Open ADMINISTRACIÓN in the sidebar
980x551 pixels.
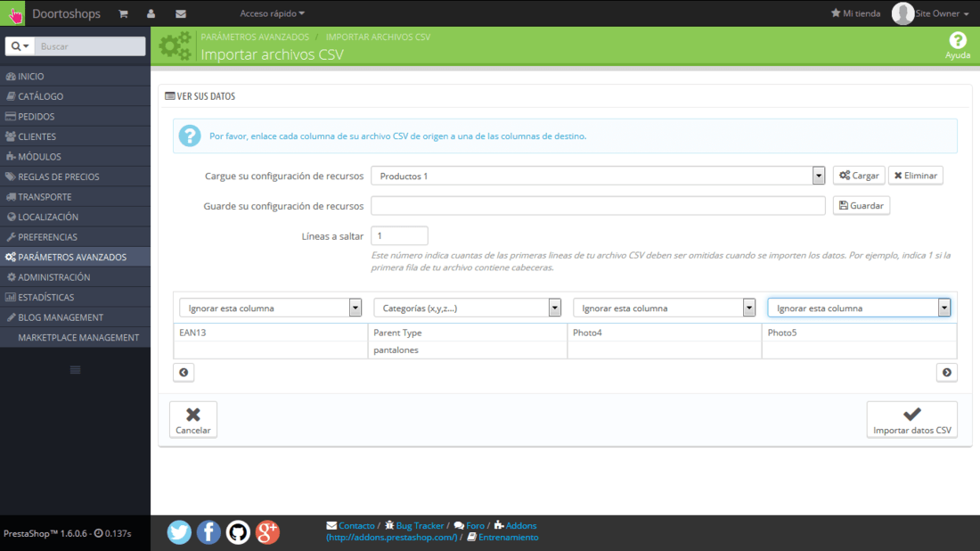pos(75,277)
